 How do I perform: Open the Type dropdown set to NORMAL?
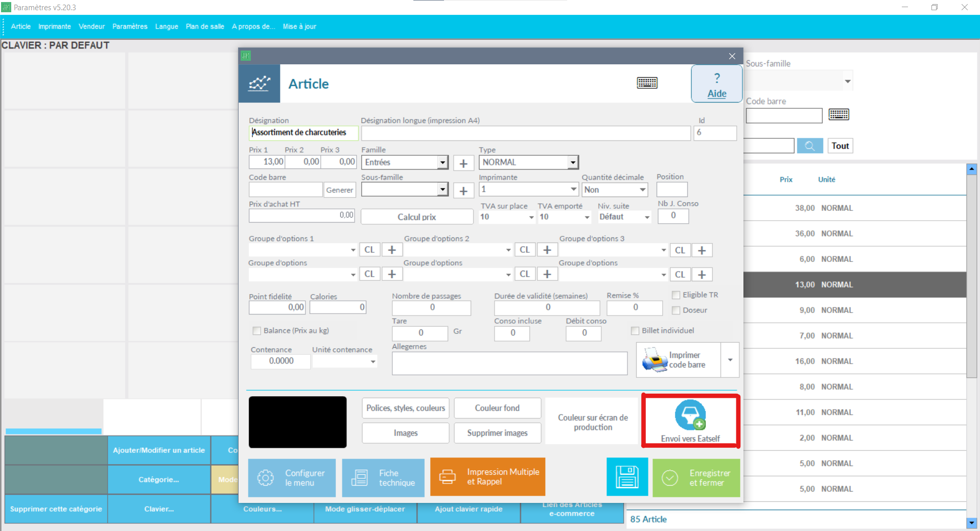(573, 162)
